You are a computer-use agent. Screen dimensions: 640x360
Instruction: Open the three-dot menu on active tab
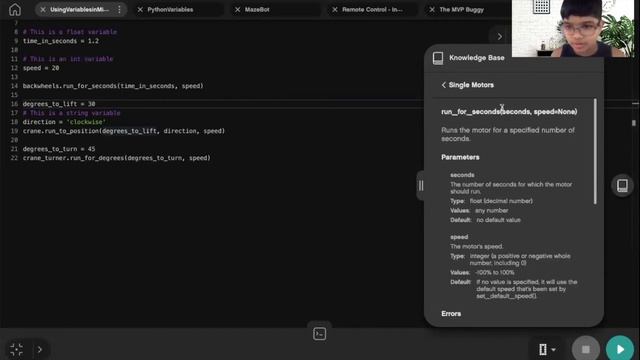coord(119,9)
